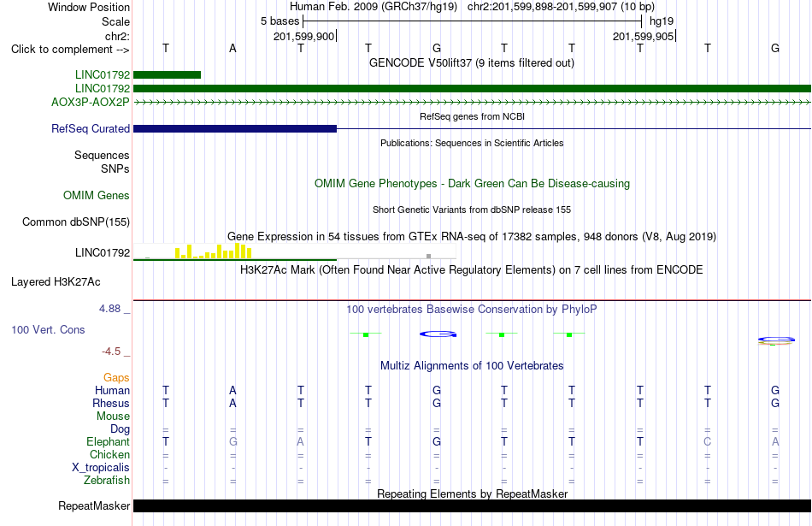812x526 pixels.
Task: Click the -4.5 PhyloP lower axis value
Action: click(111, 352)
